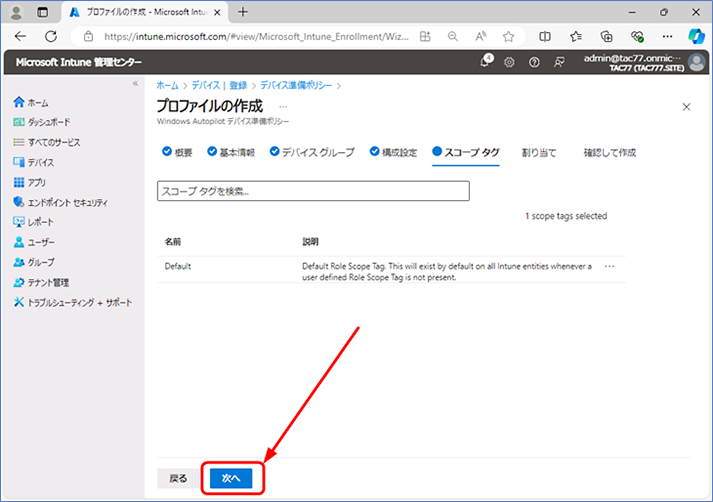This screenshot has height=502, width=713.
Task: Open ユーザー in the sidebar
Action: pyautogui.click(x=34, y=242)
